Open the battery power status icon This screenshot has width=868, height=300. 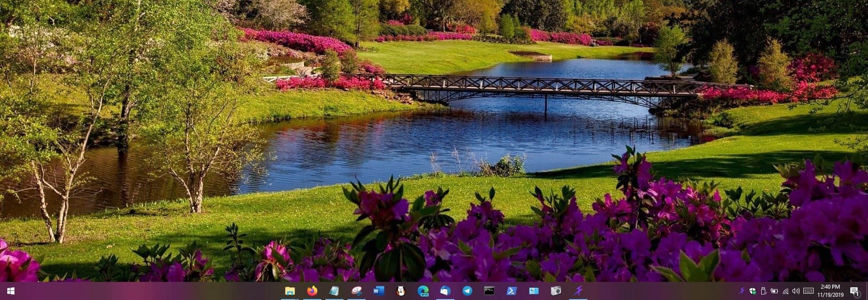tap(774, 291)
